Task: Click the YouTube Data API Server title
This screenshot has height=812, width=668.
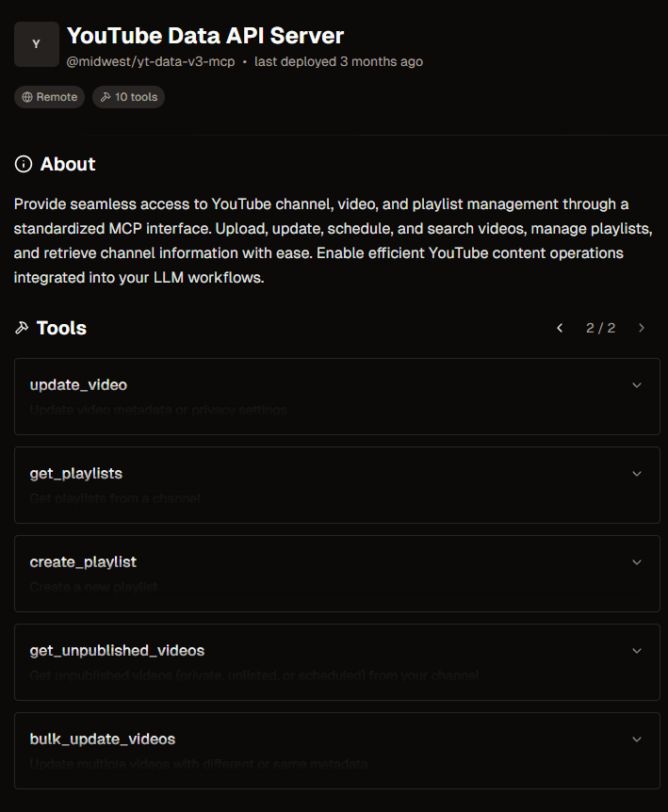Action: (205, 36)
